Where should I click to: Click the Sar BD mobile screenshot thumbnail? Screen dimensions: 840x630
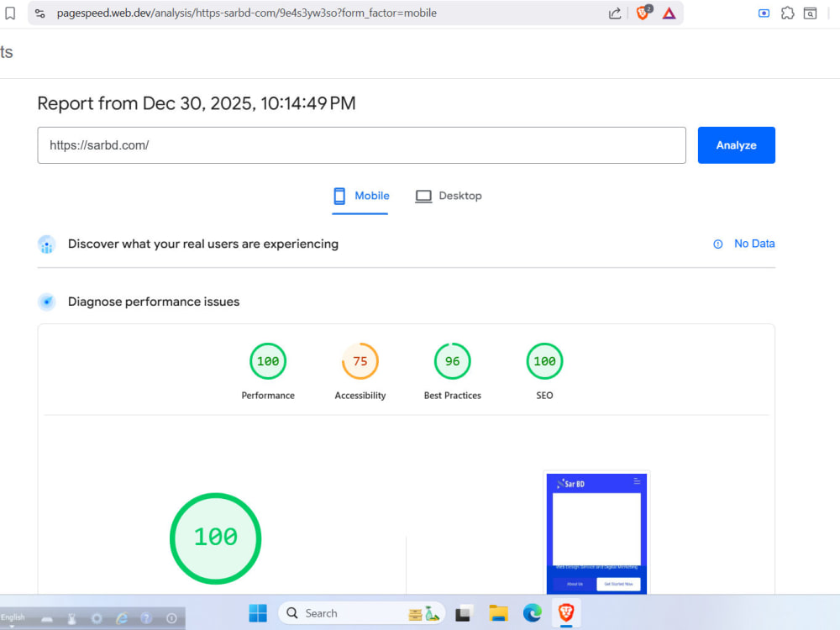click(596, 533)
